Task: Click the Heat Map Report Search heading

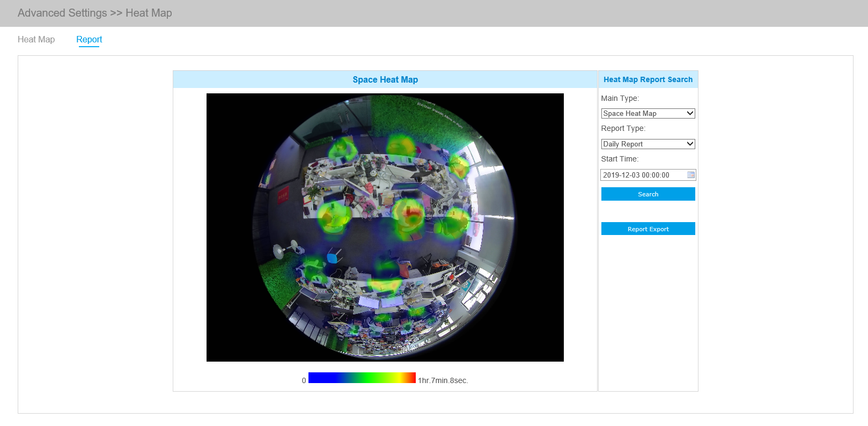Action: [648, 79]
